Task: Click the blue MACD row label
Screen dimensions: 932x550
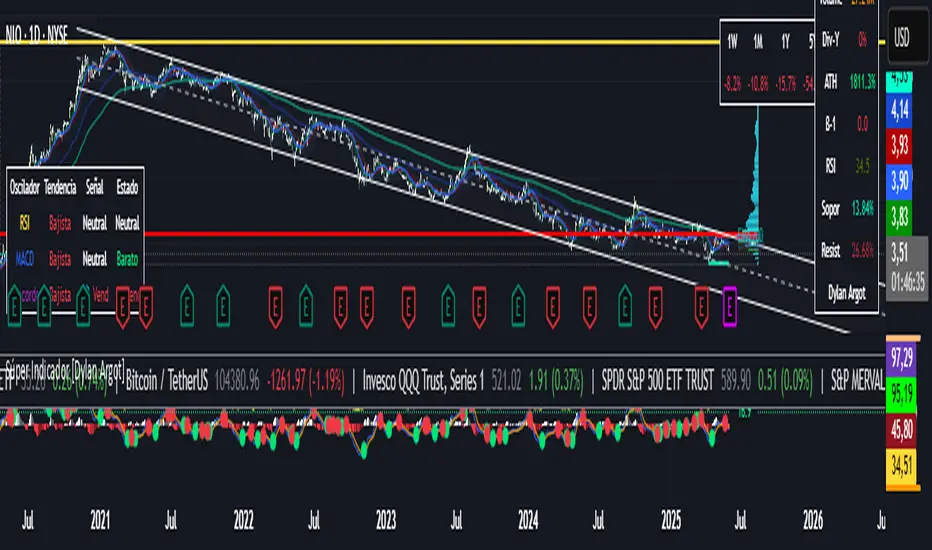Action: click(24, 259)
